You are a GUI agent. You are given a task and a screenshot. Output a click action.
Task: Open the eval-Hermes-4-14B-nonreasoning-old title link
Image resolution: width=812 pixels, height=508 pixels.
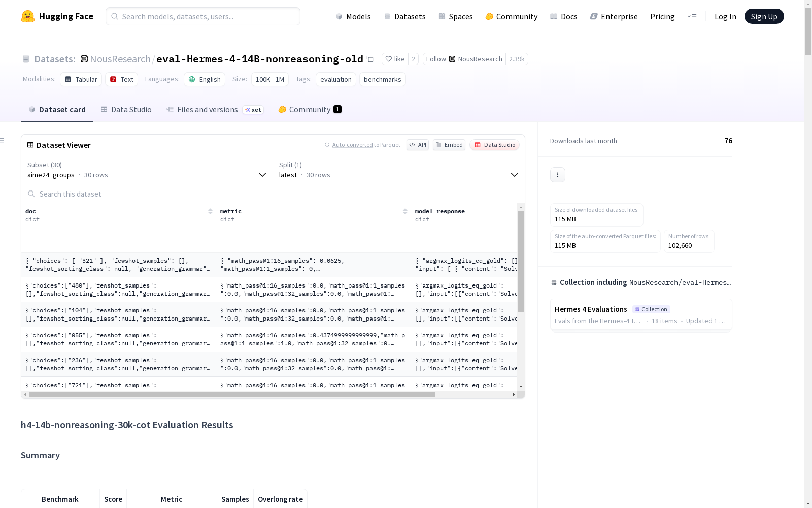point(260,59)
